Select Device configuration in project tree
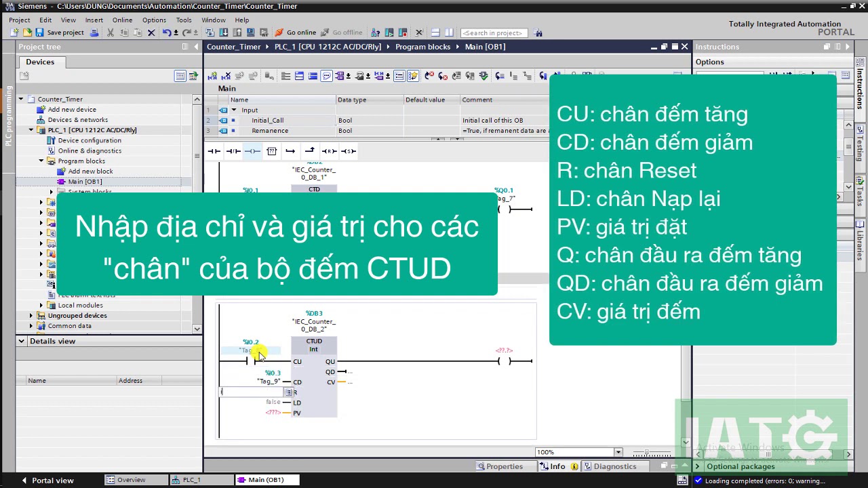This screenshot has height=488, width=868. coord(90,140)
